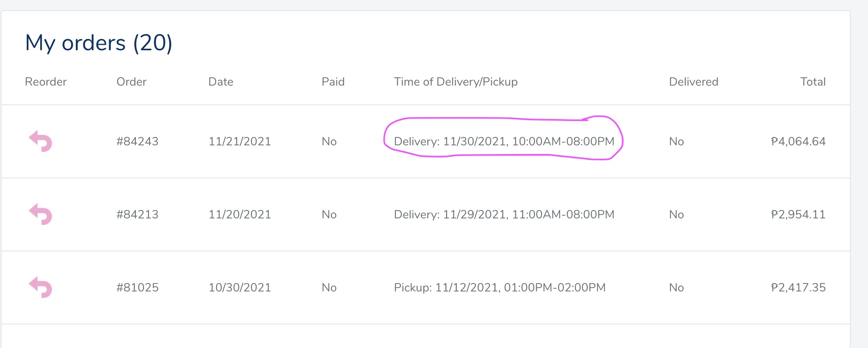Image resolution: width=868 pixels, height=348 pixels.
Task: Click the order date 11/20/2021
Action: click(x=240, y=214)
